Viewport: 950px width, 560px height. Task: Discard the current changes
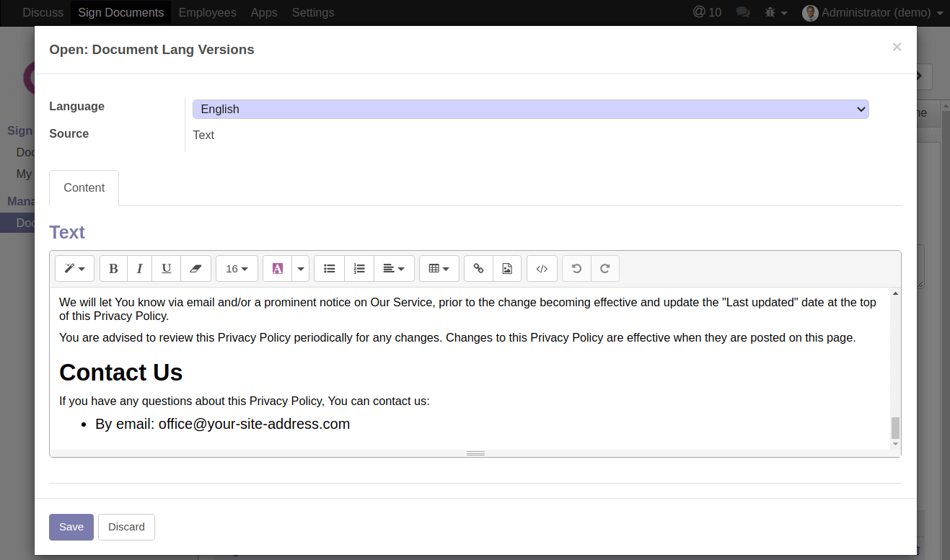click(x=126, y=527)
